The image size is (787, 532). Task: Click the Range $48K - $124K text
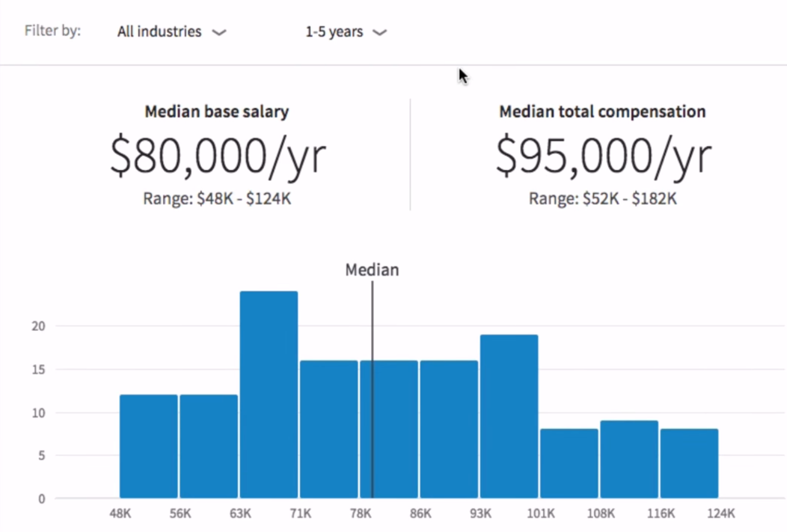tap(217, 198)
